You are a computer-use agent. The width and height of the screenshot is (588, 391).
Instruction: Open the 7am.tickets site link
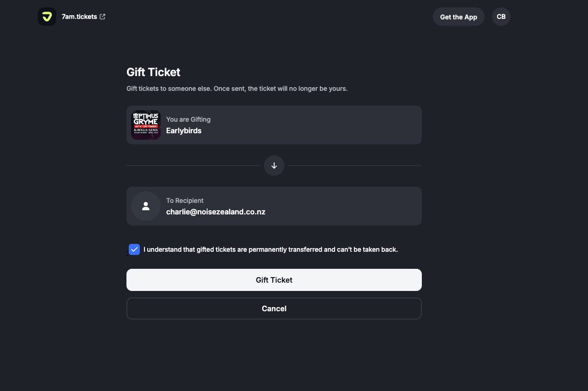[79, 17]
